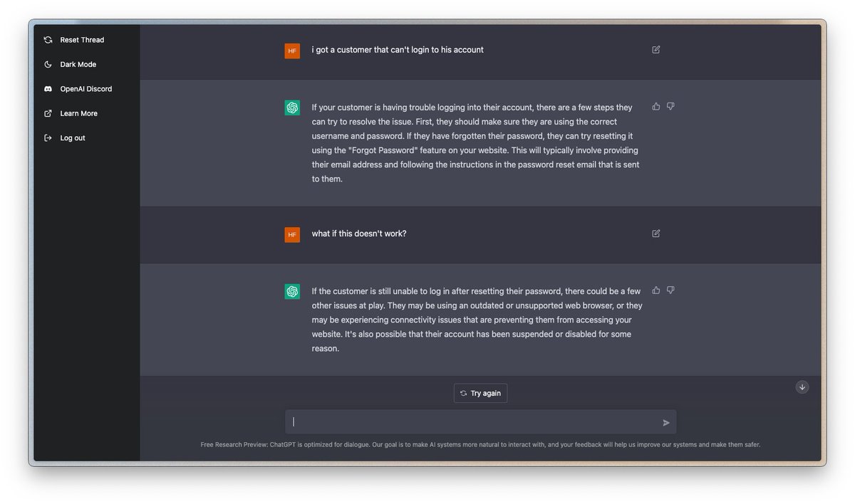Edit the "what if this doesn't work?" message
Image resolution: width=855 pixels, height=504 pixels.
click(x=655, y=233)
